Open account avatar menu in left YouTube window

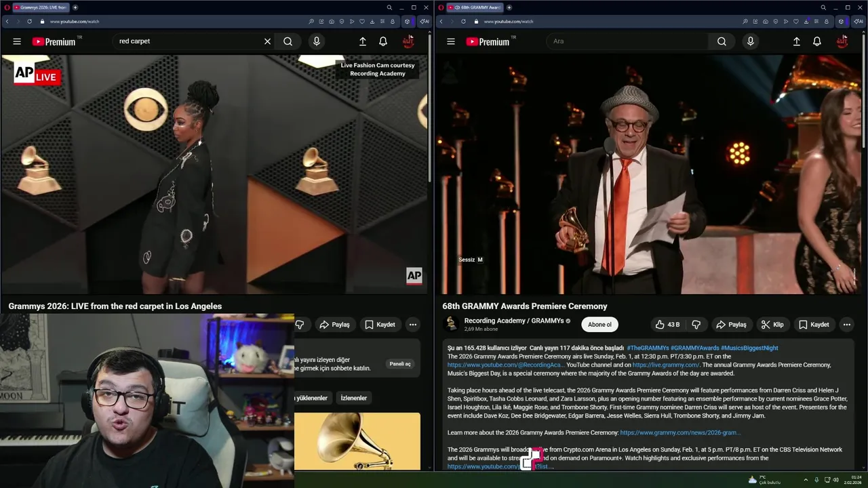click(x=408, y=41)
